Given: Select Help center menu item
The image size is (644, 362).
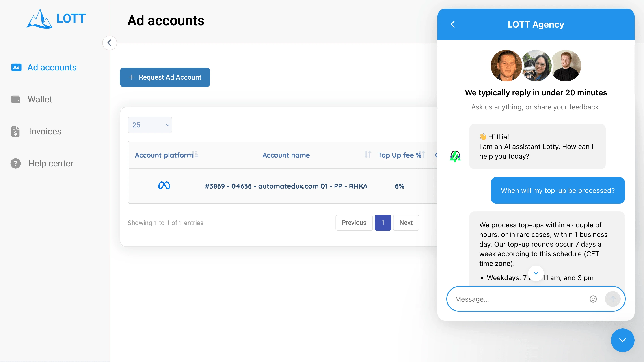Looking at the screenshot, I should [50, 163].
